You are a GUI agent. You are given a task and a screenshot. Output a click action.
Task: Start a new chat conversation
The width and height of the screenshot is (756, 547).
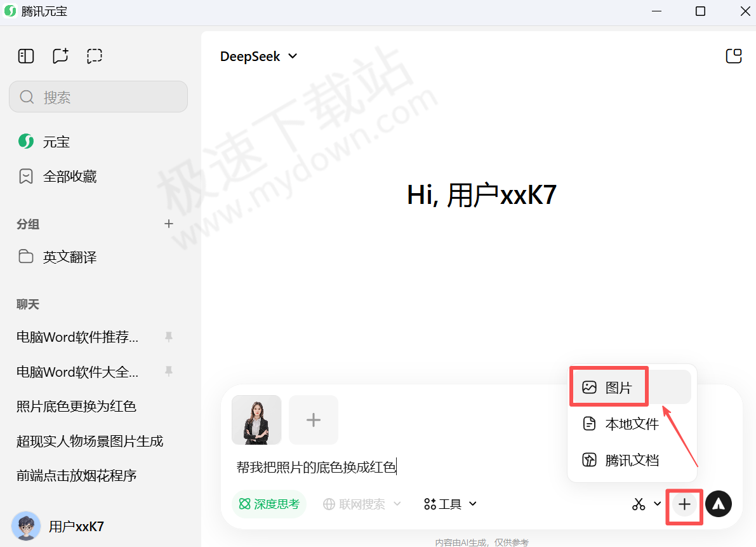pos(60,56)
